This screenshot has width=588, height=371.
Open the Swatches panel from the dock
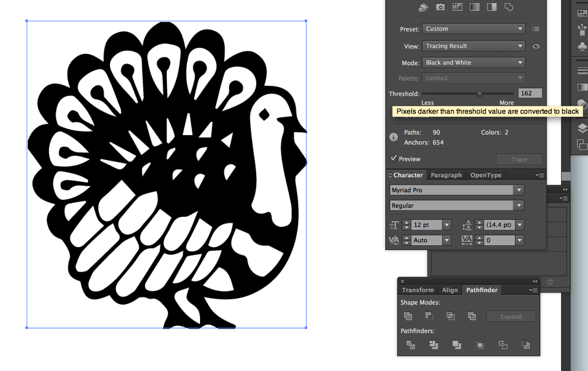coord(582,13)
